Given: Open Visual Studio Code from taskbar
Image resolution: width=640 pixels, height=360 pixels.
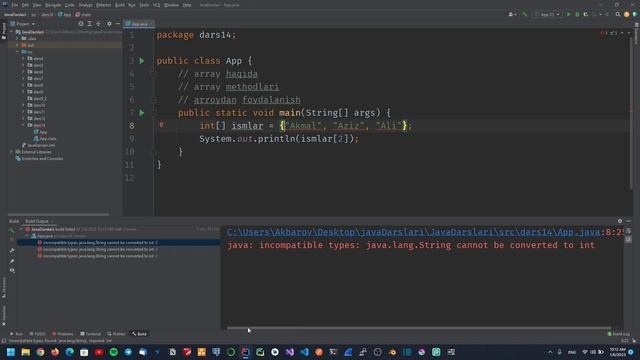Looking at the screenshot, I should pos(304,352).
